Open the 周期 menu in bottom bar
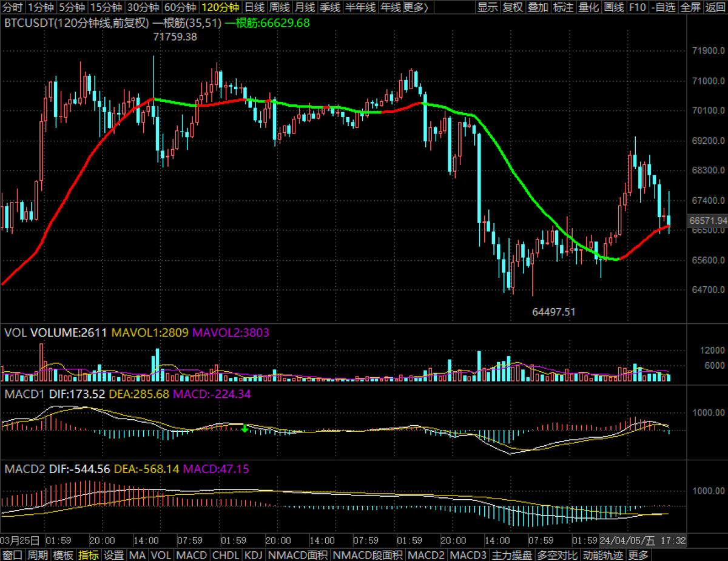This screenshot has height=561, width=728. tap(38, 555)
